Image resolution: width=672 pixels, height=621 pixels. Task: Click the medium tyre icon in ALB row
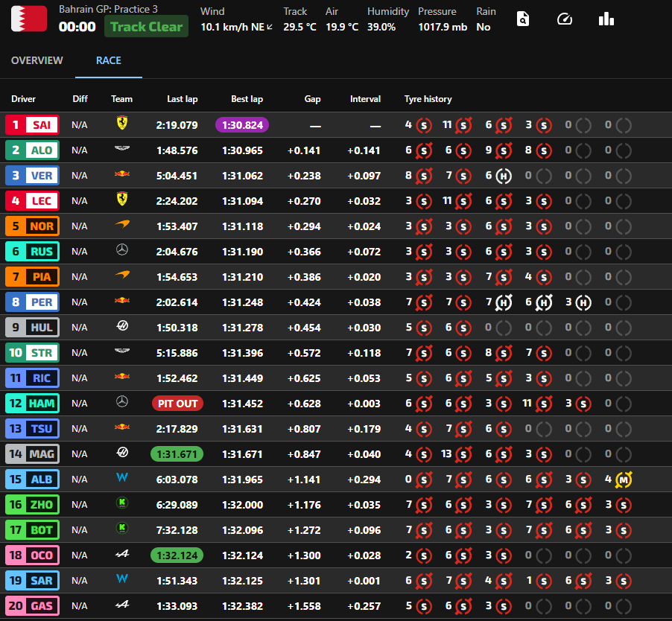(624, 480)
